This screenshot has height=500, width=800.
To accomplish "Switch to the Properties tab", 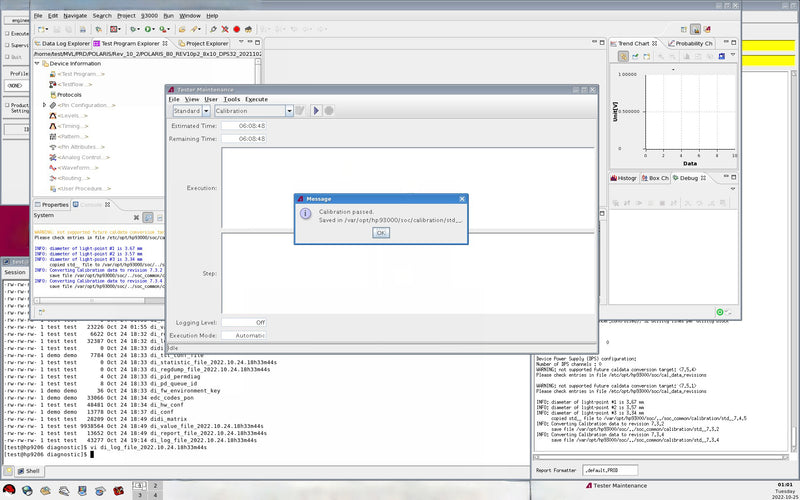I will pyautogui.click(x=51, y=205).
